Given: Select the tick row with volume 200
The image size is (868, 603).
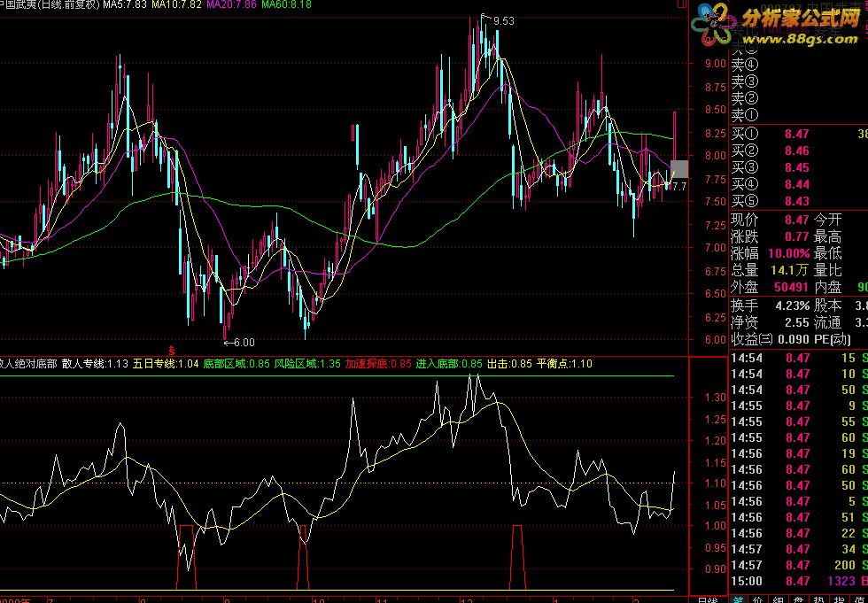Looking at the screenshot, I should pyautogui.click(x=799, y=566).
